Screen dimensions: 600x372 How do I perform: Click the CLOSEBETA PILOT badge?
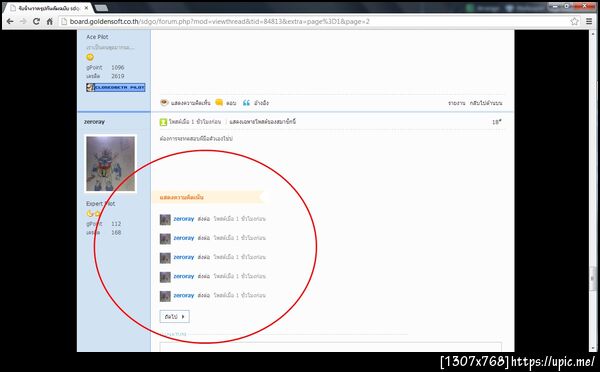116,87
